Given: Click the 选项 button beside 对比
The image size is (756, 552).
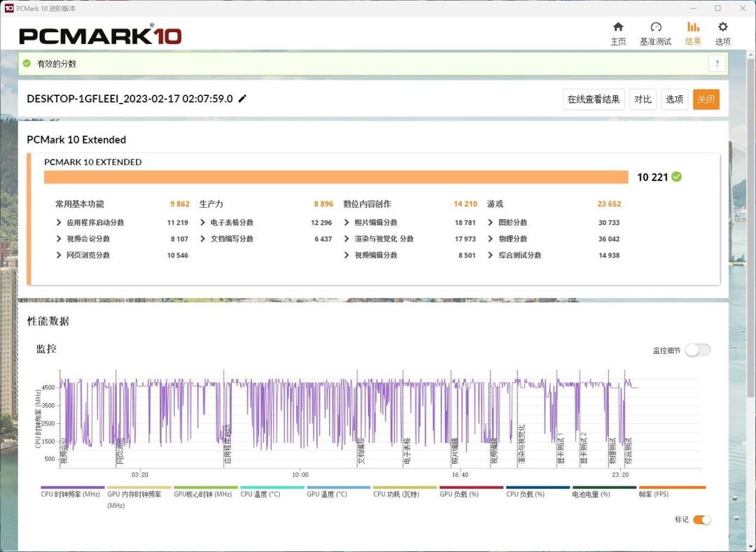Looking at the screenshot, I should [674, 99].
